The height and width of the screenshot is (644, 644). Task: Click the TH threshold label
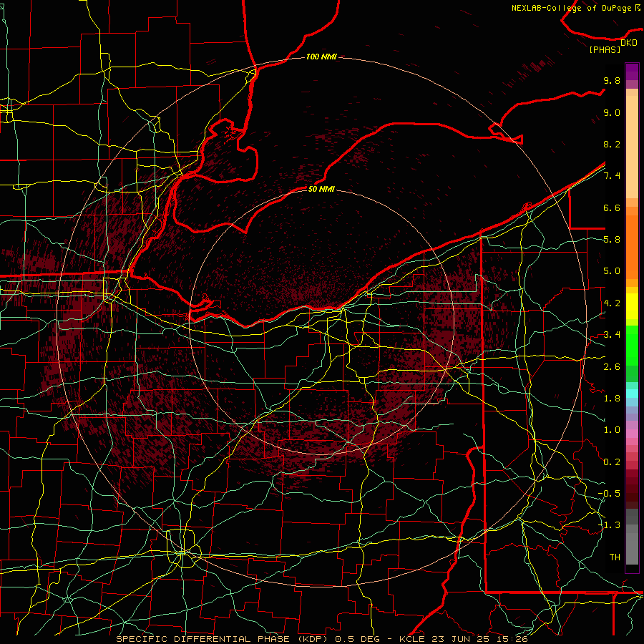[x=615, y=557]
